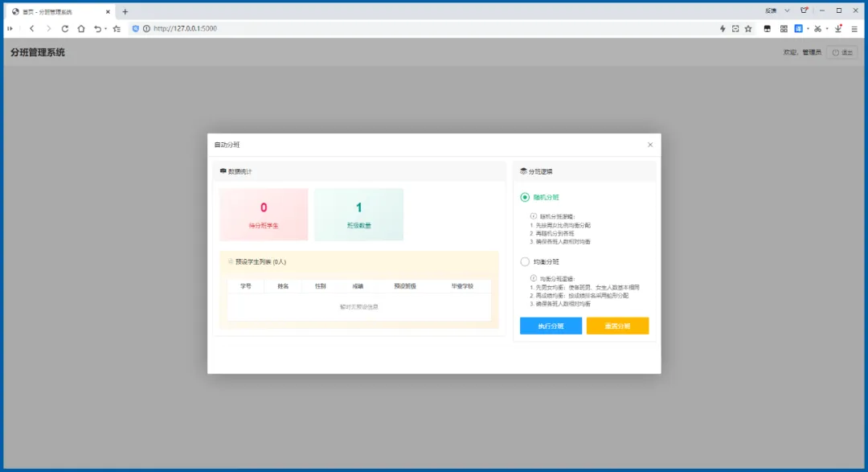The height and width of the screenshot is (472, 868).
Task: Click the info icon beside 随机分班逻辑
Action: 534,216
